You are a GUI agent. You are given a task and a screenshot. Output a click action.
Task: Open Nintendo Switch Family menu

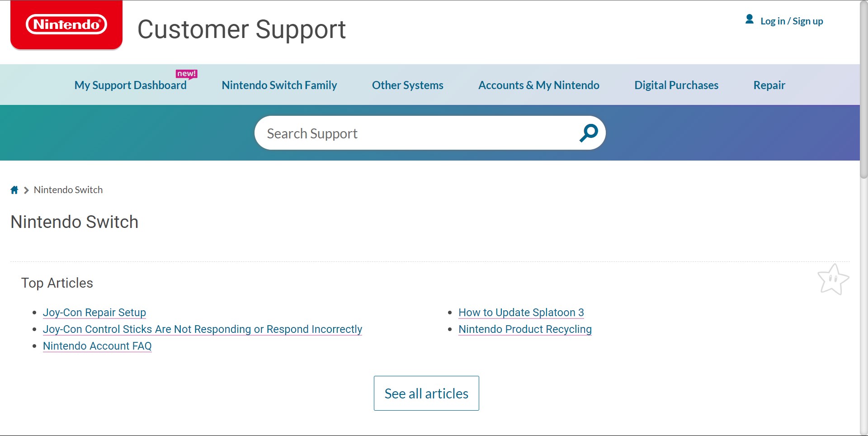[x=279, y=85]
